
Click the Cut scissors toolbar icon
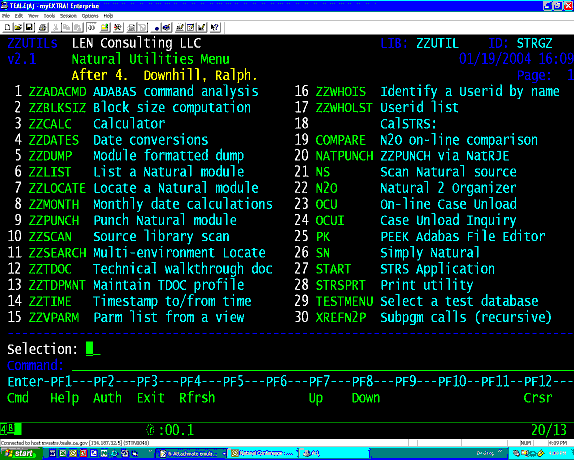pos(55,27)
